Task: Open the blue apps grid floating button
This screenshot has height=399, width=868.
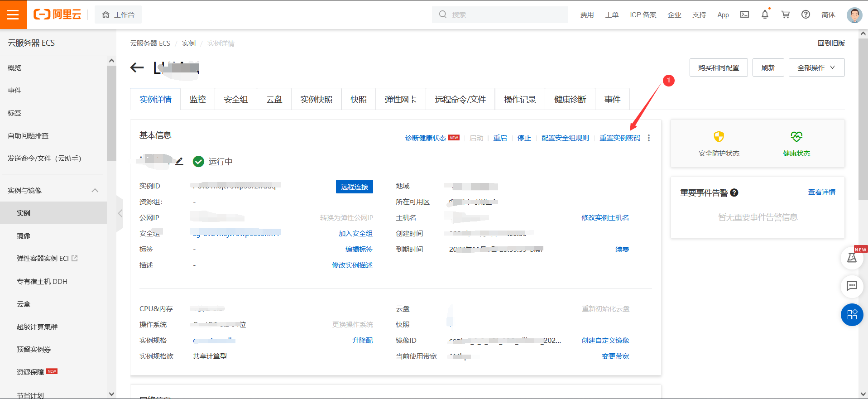Action: point(852,315)
